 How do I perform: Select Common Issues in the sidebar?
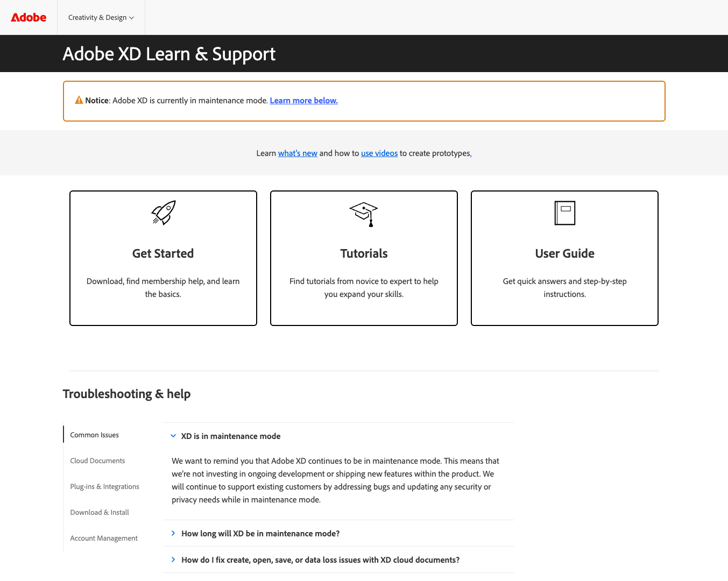pos(94,435)
